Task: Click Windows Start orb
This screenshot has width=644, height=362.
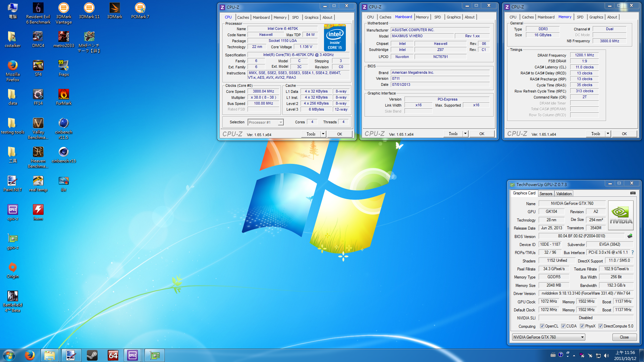Action: (x=9, y=355)
